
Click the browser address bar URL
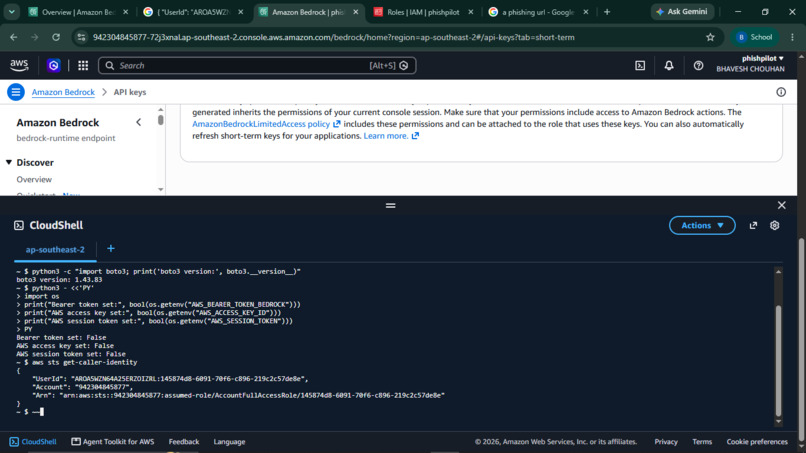(x=334, y=37)
